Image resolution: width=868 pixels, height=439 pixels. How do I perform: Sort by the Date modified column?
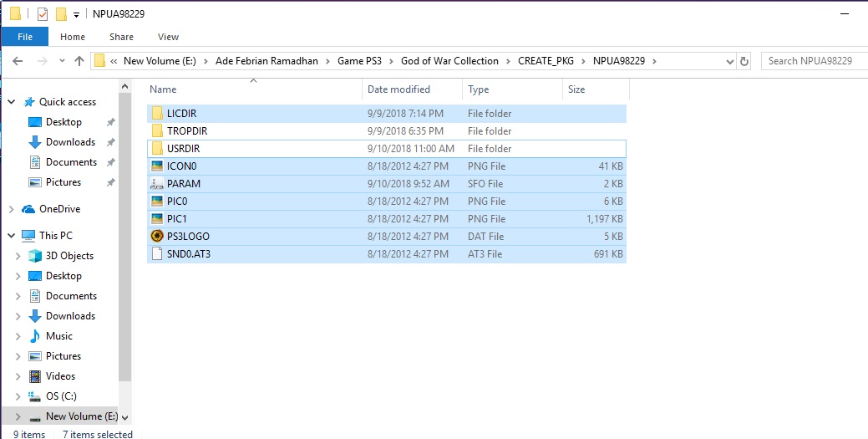pyautogui.click(x=413, y=89)
